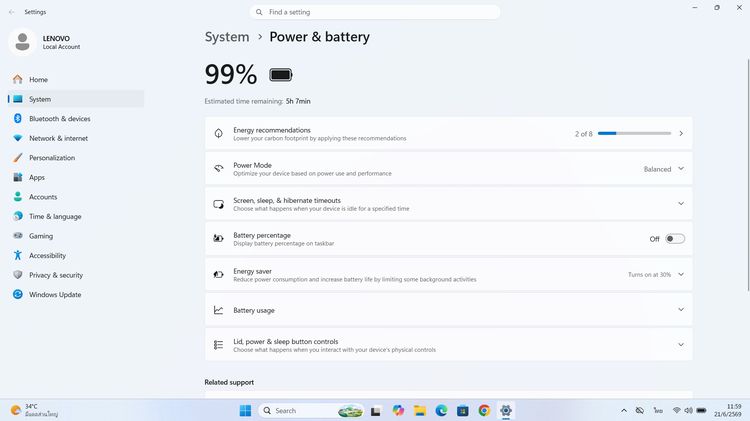Click the Gaming controller icon
This screenshot has width=750, height=421.
pos(18,236)
